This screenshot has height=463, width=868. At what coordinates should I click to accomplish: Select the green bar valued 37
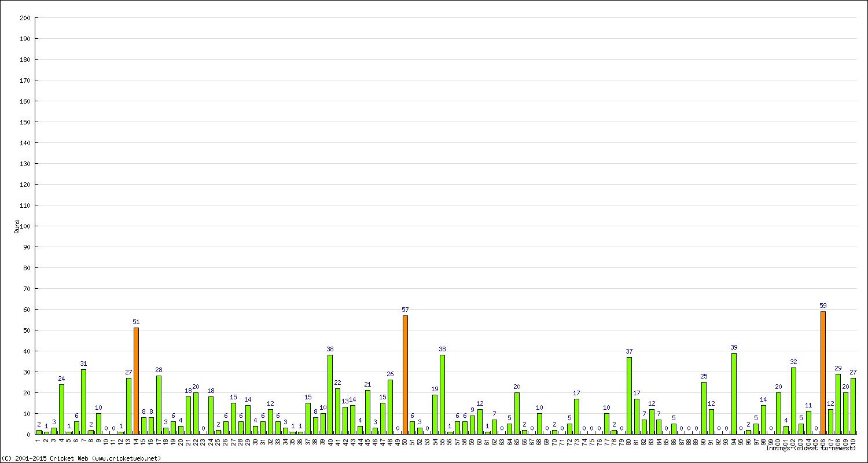click(629, 395)
